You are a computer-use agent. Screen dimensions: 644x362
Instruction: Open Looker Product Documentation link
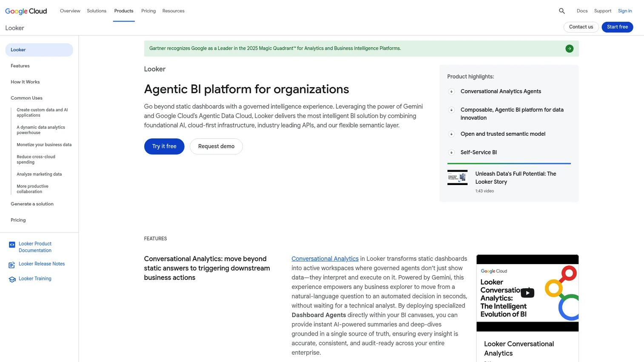35,247
